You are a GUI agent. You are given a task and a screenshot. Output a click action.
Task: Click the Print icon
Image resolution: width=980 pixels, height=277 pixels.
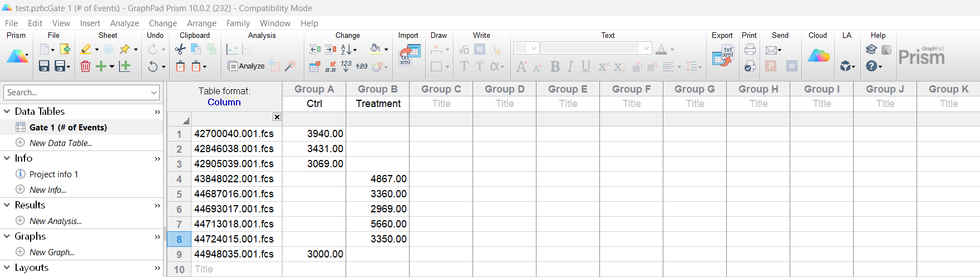point(750,50)
